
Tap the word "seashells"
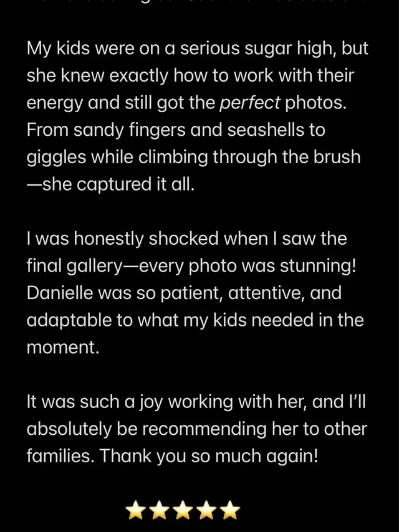(x=266, y=130)
